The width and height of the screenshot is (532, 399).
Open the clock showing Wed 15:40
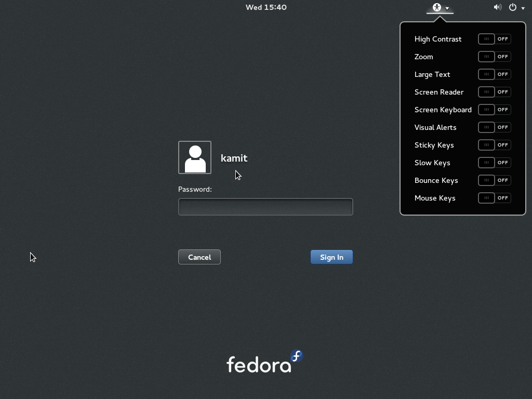266,7
